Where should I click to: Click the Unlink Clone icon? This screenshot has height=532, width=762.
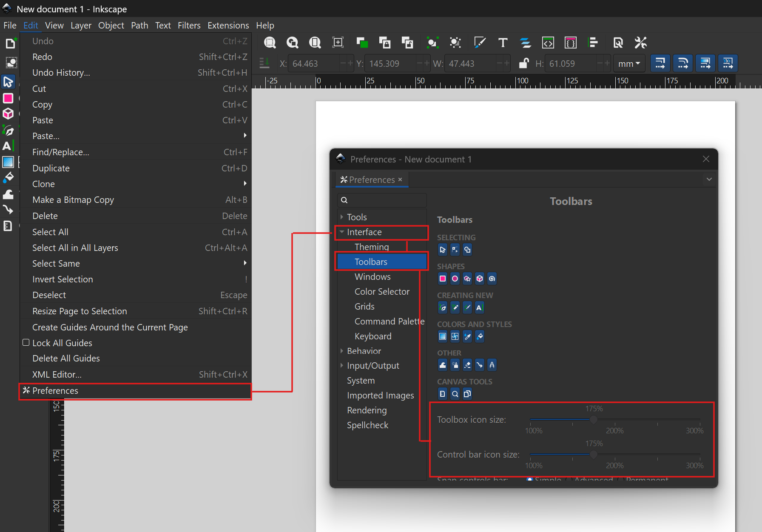pyautogui.click(x=407, y=43)
